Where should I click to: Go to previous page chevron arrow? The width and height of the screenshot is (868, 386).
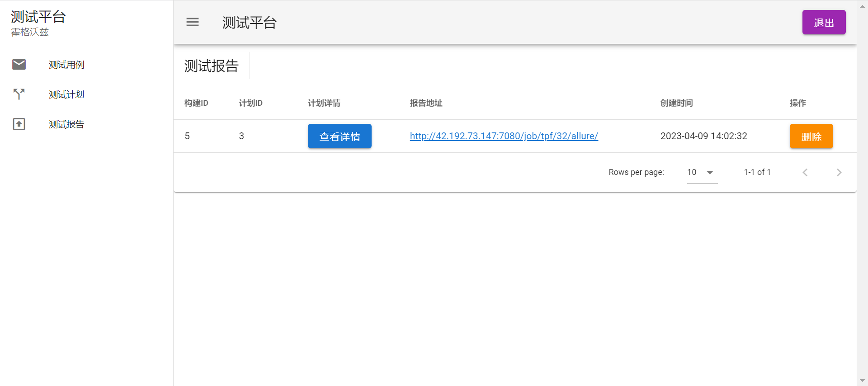805,172
